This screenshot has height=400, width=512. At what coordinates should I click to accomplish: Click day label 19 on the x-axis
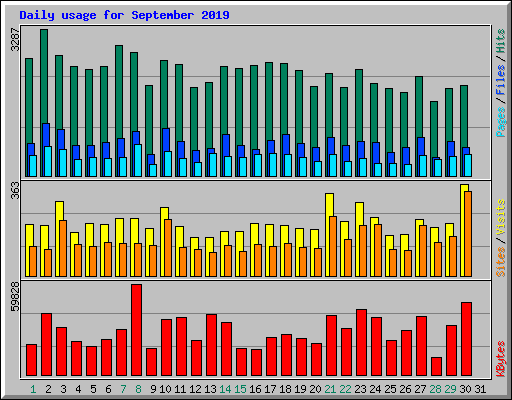pyautogui.click(x=300, y=389)
